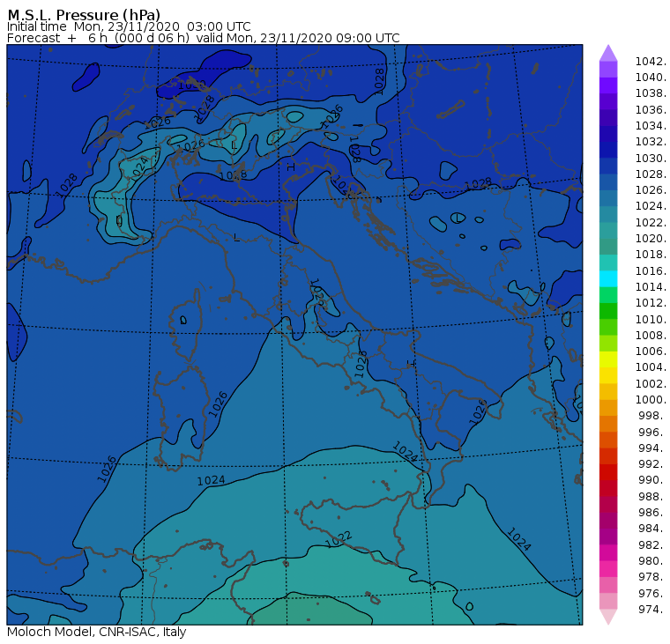Click the '1002.' colorbar label
The height and width of the screenshot is (644, 670).
tap(651, 383)
